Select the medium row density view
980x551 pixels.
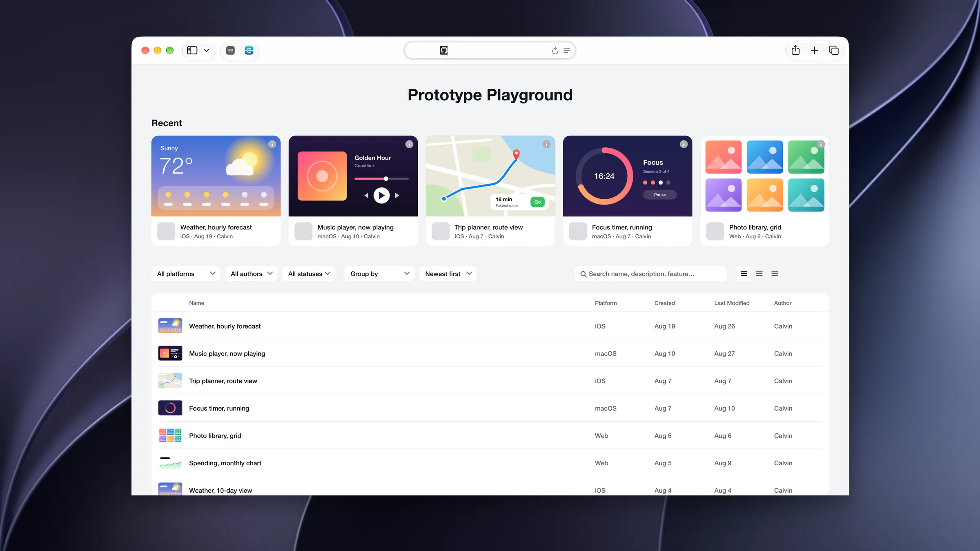pyautogui.click(x=759, y=274)
